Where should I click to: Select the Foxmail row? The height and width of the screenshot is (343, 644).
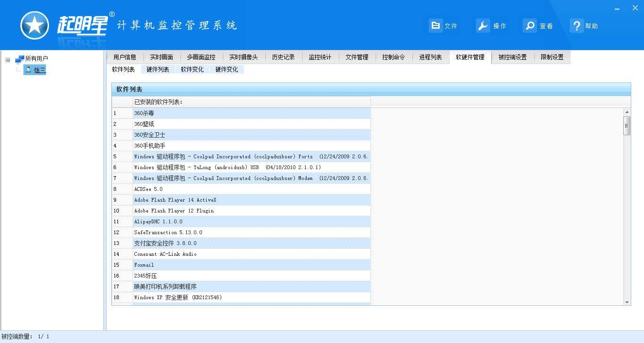click(241, 265)
